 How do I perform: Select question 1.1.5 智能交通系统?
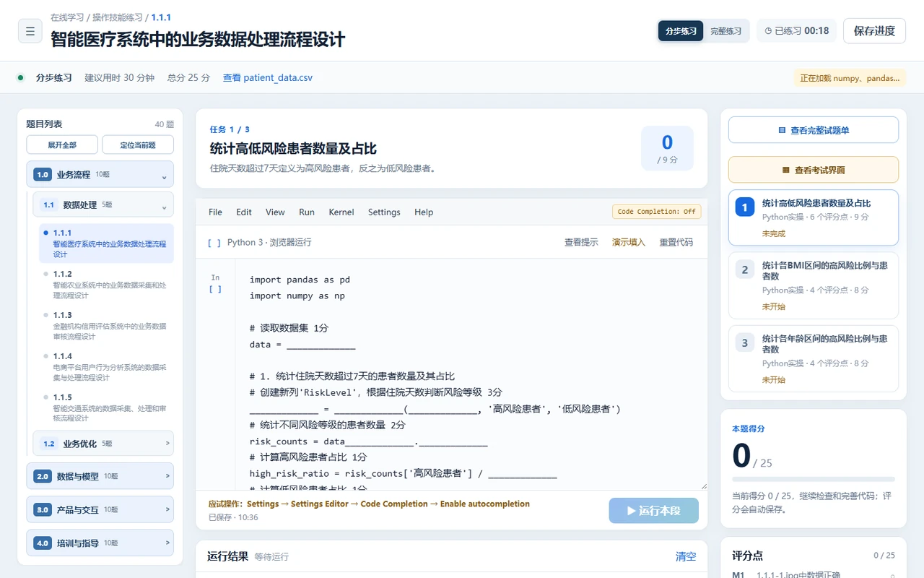106,408
